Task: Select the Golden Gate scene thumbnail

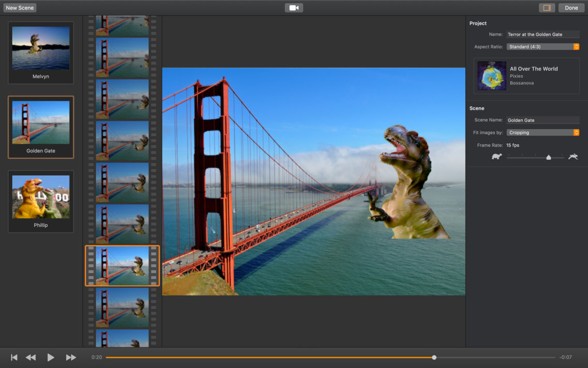Action: [41, 127]
